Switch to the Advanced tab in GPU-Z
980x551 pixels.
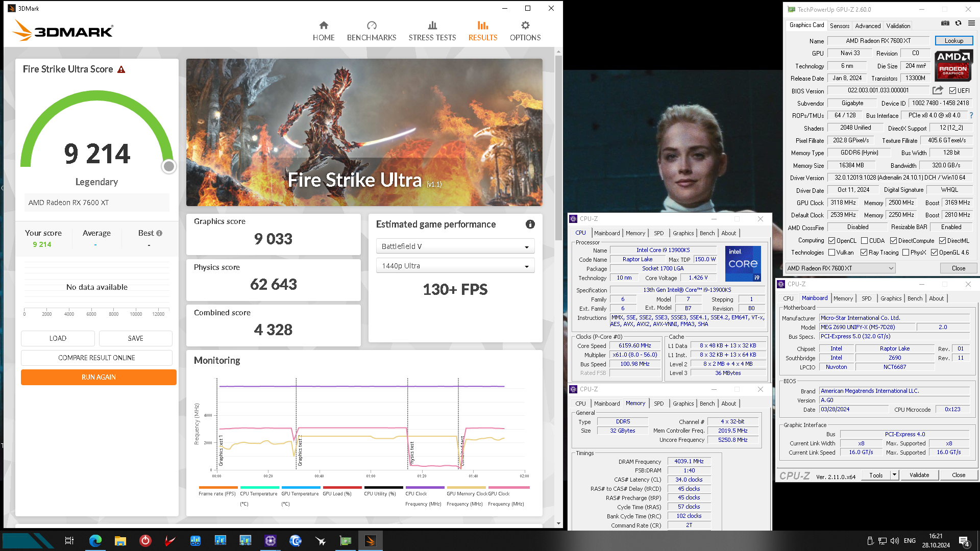pyautogui.click(x=868, y=26)
